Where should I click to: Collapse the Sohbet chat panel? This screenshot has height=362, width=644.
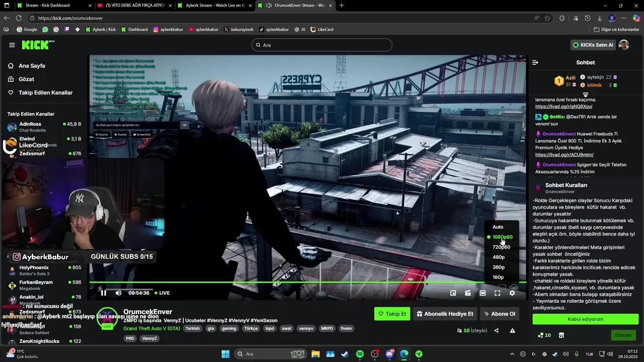[x=535, y=62]
